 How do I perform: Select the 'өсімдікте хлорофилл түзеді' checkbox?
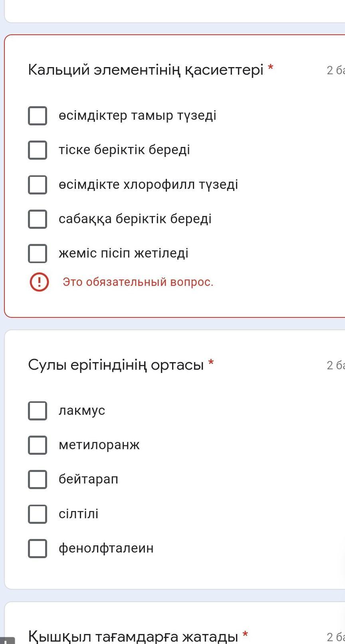pos(38,185)
